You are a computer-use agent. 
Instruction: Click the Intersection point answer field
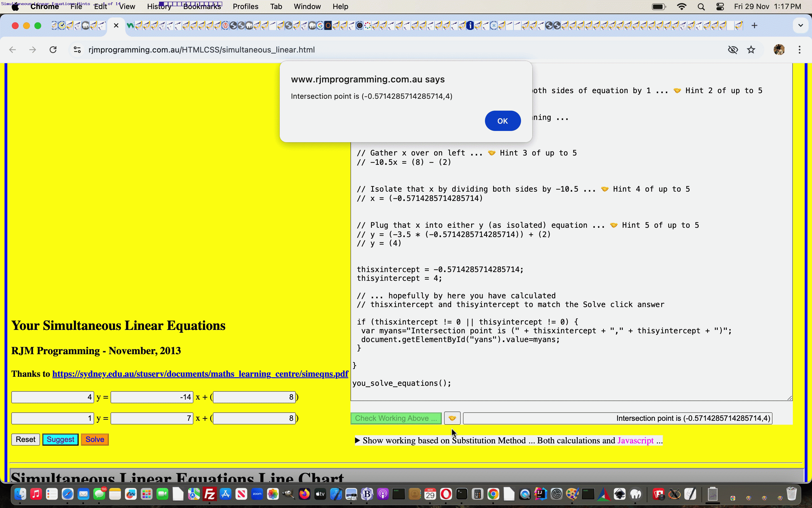coord(618,418)
